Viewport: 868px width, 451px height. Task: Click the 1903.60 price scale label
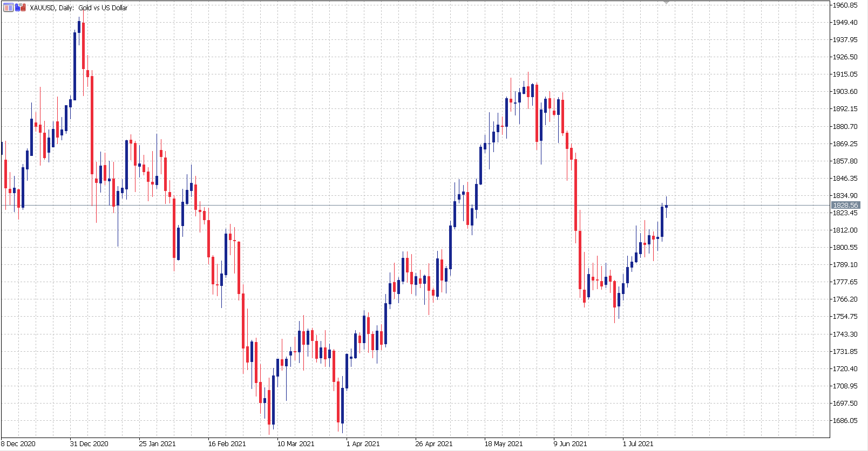point(845,92)
